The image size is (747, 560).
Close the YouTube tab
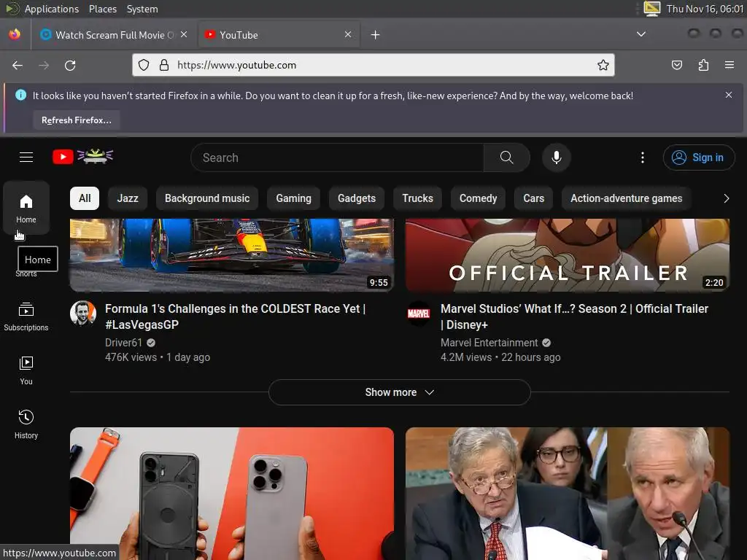point(348,34)
